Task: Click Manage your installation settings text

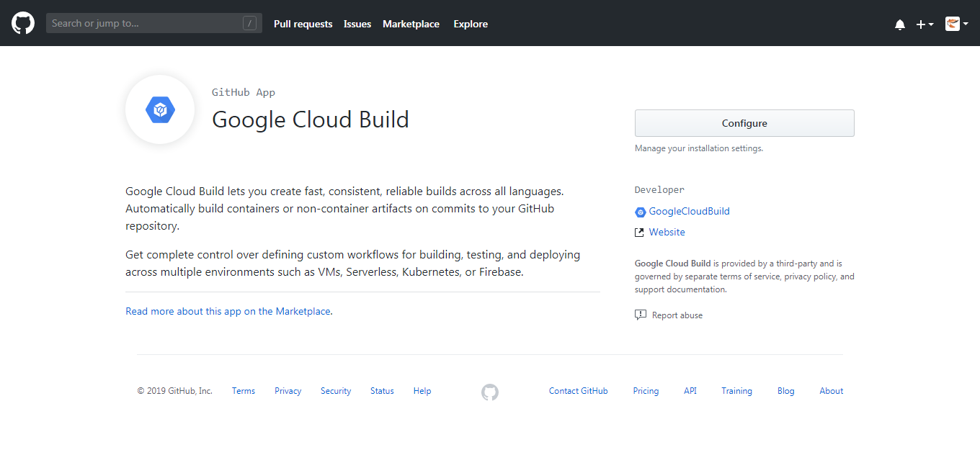Action: [699, 148]
